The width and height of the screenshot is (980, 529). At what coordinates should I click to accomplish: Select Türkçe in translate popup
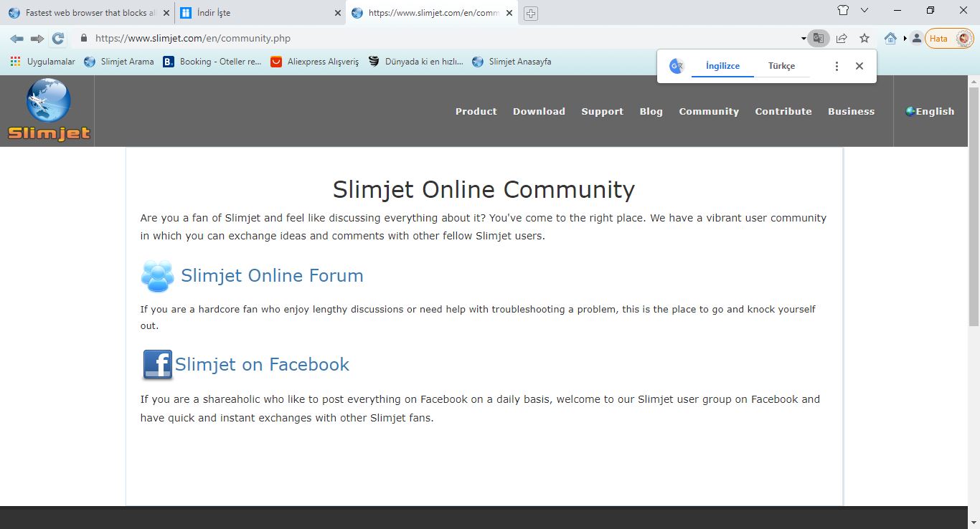pyautogui.click(x=781, y=66)
